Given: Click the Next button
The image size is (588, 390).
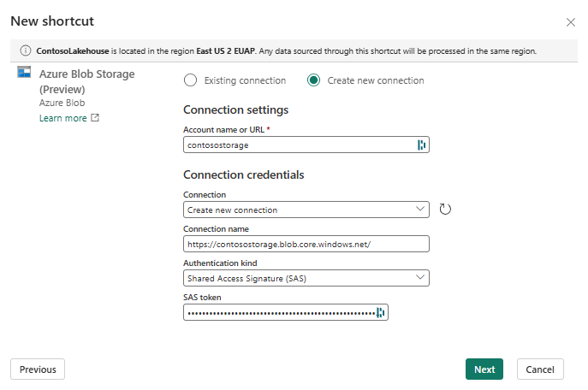Looking at the screenshot, I should [484, 369].
